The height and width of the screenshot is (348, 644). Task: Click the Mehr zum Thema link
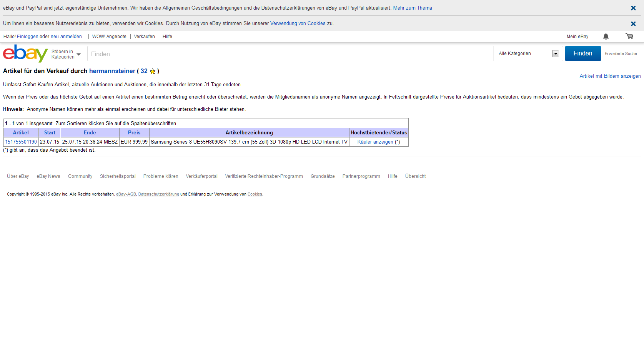tap(413, 8)
